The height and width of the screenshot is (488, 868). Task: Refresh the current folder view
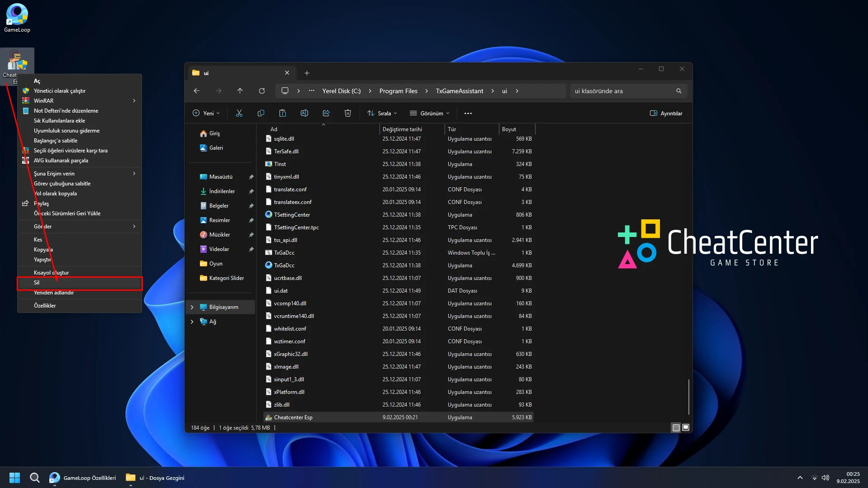pyautogui.click(x=261, y=91)
